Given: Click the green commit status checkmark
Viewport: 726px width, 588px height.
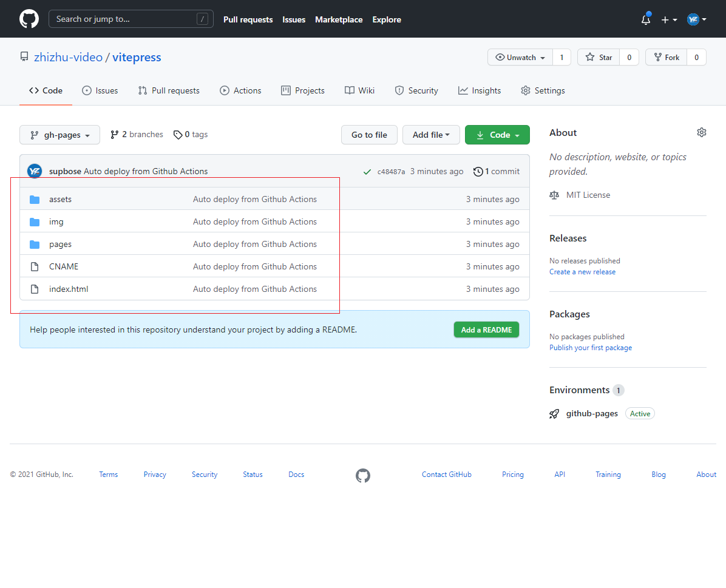Looking at the screenshot, I should [x=367, y=172].
